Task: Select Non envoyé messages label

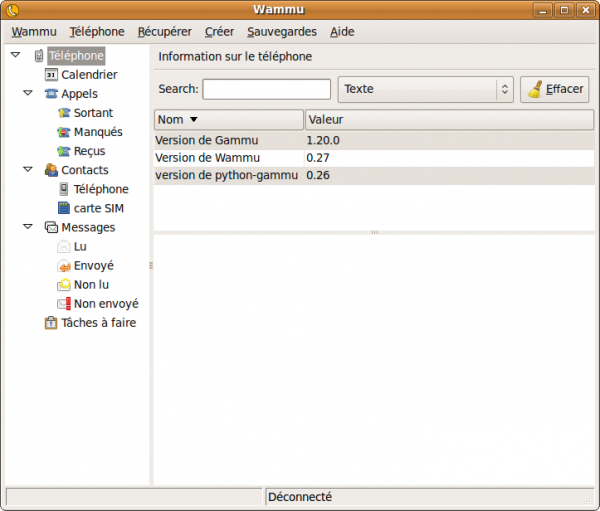Action: click(x=106, y=304)
